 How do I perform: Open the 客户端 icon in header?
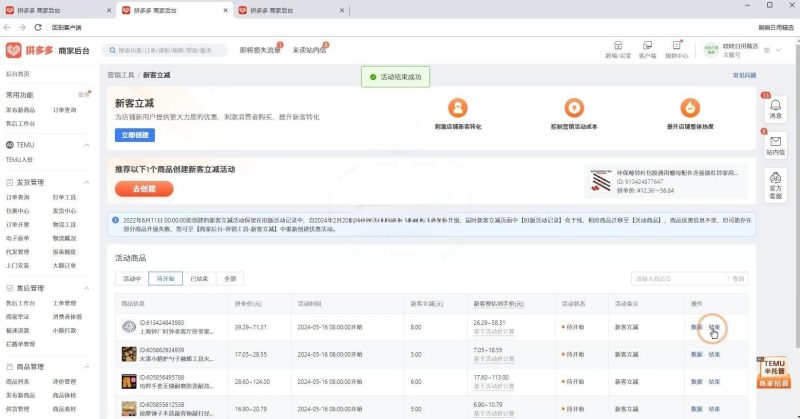coord(647,50)
